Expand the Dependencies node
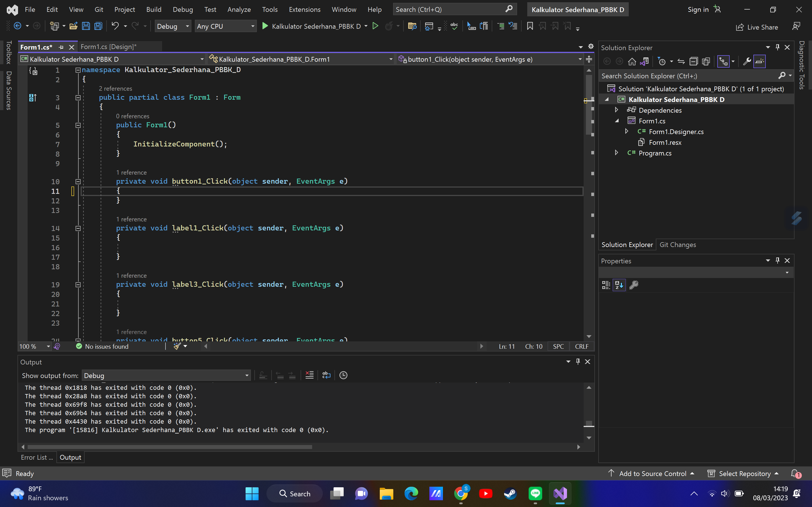Image resolution: width=812 pixels, height=507 pixels. click(x=617, y=110)
